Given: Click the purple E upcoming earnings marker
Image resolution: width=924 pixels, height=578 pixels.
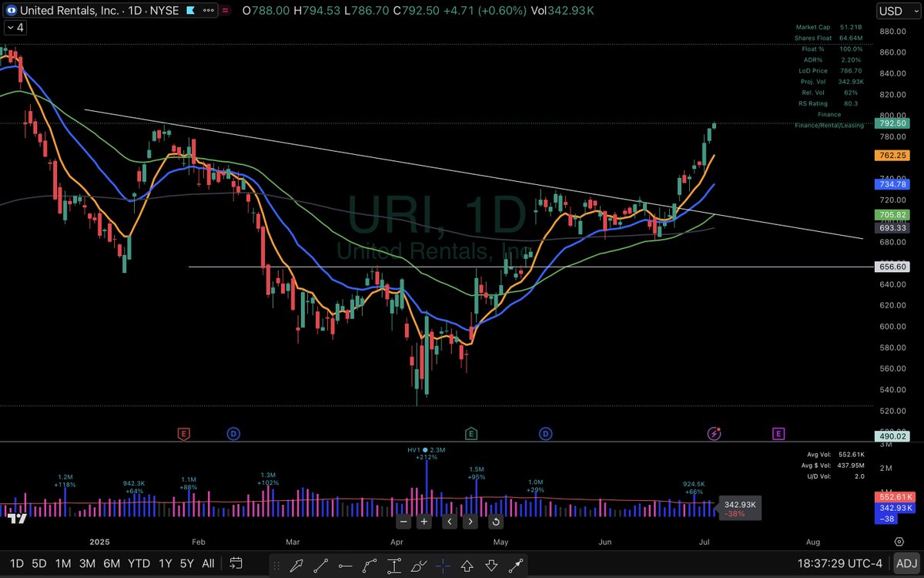Looking at the screenshot, I should (x=778, y=434).
